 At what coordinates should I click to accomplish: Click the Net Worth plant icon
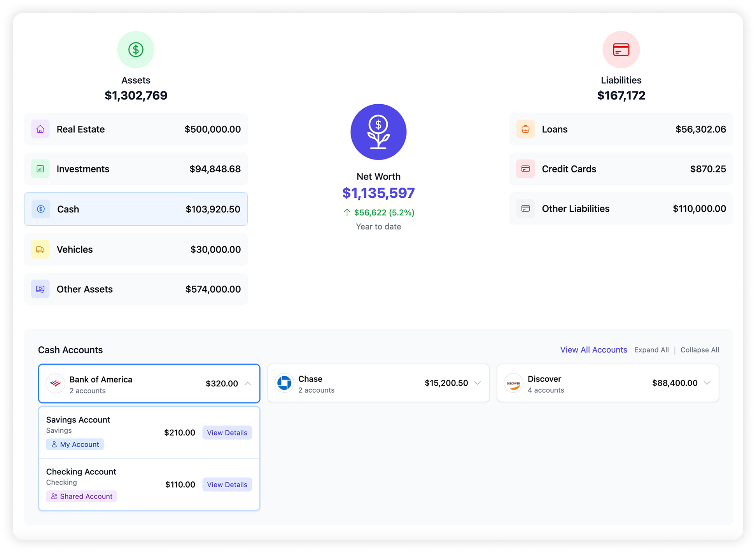(x=378, y=132)
